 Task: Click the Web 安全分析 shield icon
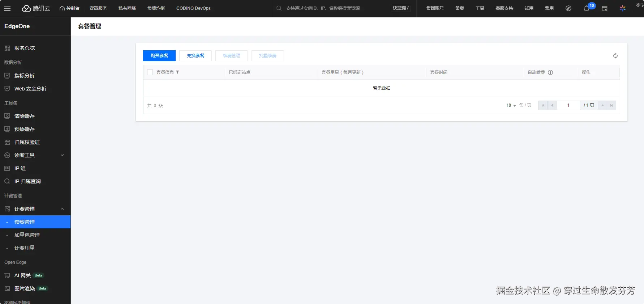pos(7,89)
